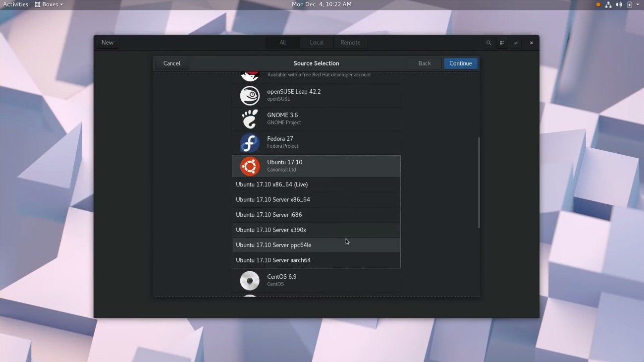The height and width of the screenshot is (362, 644).
Task: Click the Back button
Action: point(425,63)
